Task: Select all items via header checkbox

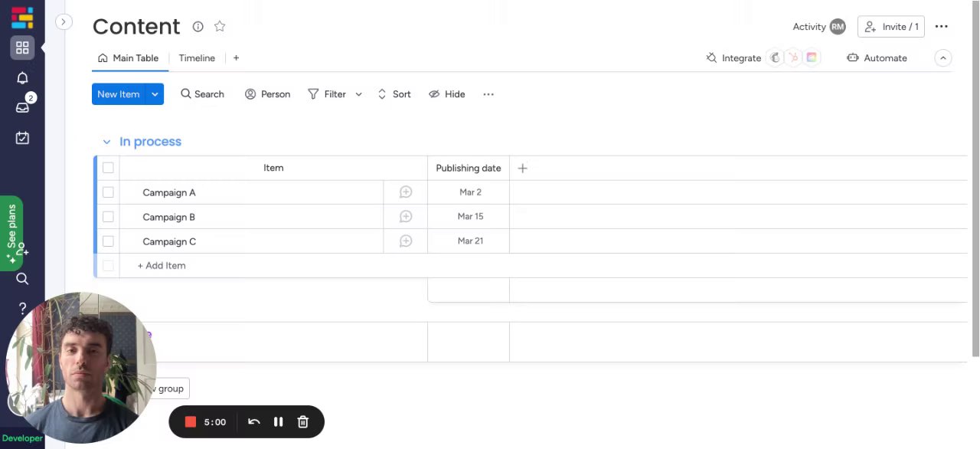Action: pos(108,168)
